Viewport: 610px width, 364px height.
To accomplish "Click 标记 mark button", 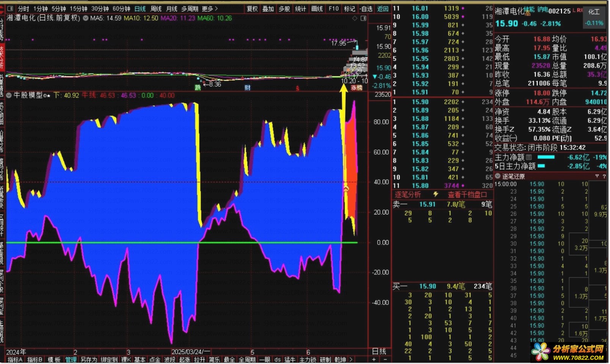I will 350,8.
